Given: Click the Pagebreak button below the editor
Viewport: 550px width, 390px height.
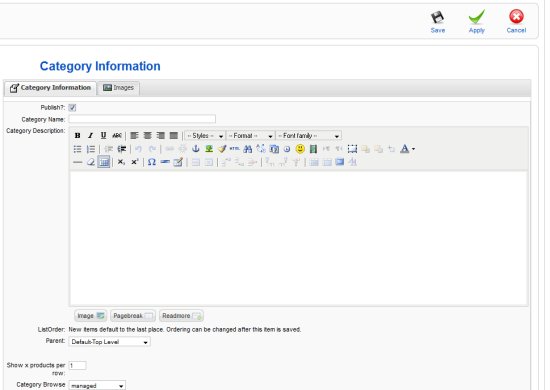Looking at the screenshot, I should click(133, 316).
